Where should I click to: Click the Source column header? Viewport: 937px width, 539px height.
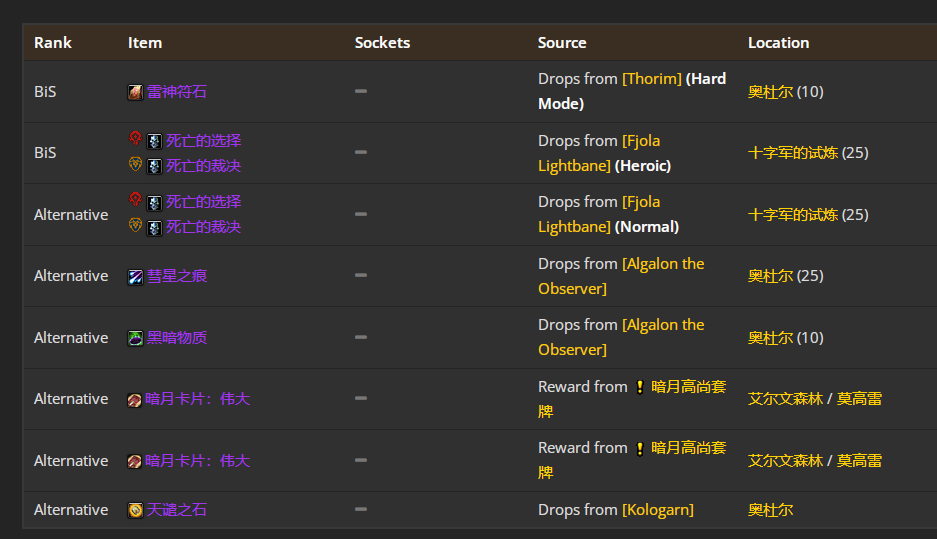pos(562,43)
